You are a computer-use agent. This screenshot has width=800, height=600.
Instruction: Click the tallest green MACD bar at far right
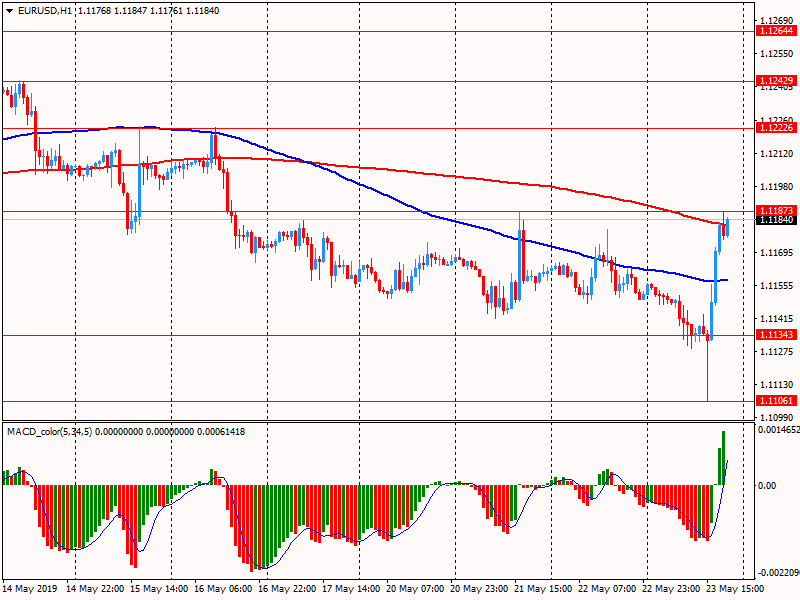point(723,458)
